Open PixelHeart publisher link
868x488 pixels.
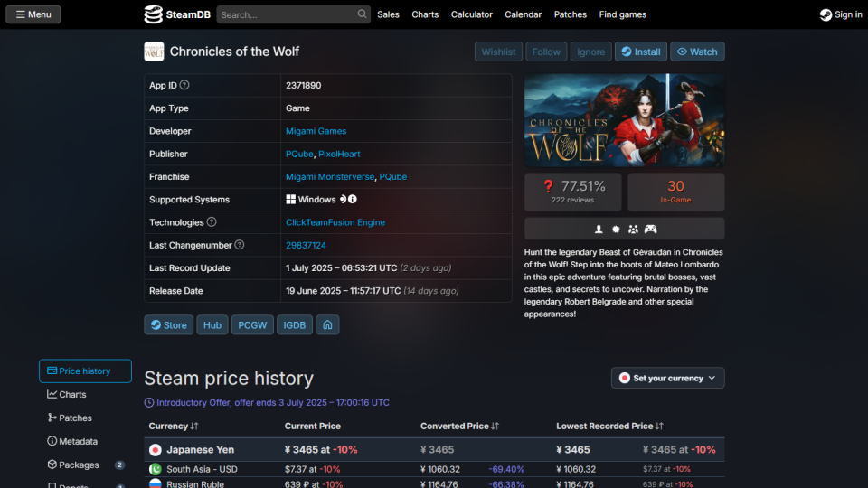(339, 154)
